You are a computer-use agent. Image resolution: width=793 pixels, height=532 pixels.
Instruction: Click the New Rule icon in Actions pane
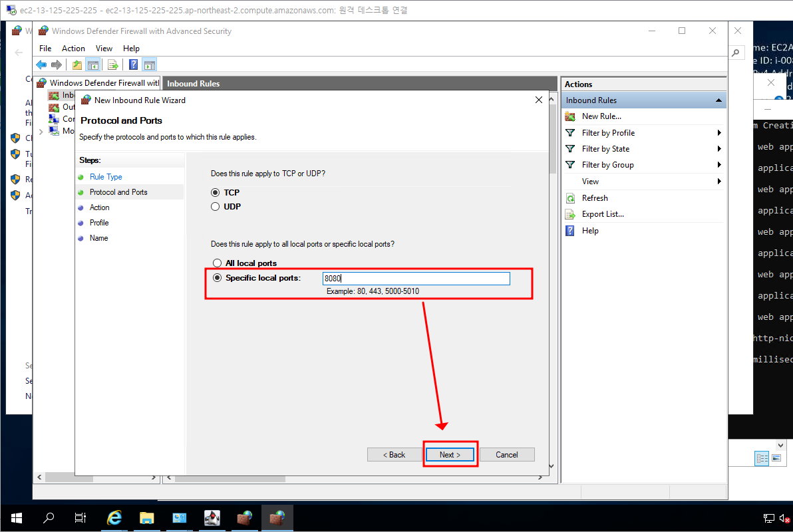[570, 116]
